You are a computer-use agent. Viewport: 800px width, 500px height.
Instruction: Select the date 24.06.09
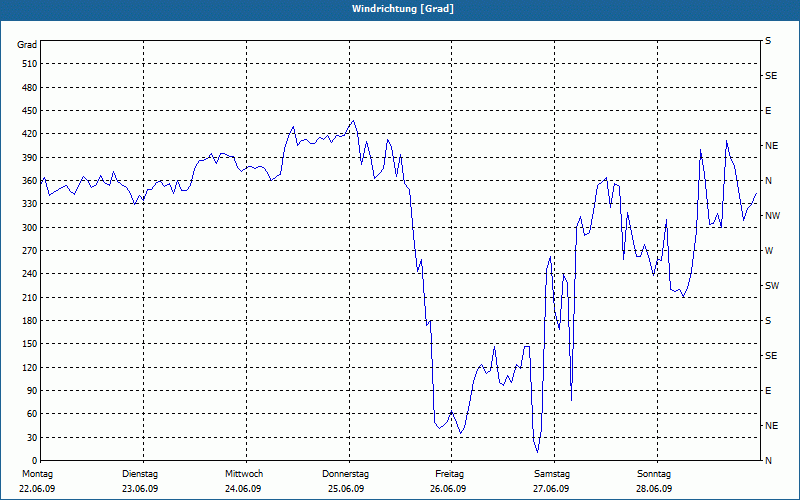[243, 489]
